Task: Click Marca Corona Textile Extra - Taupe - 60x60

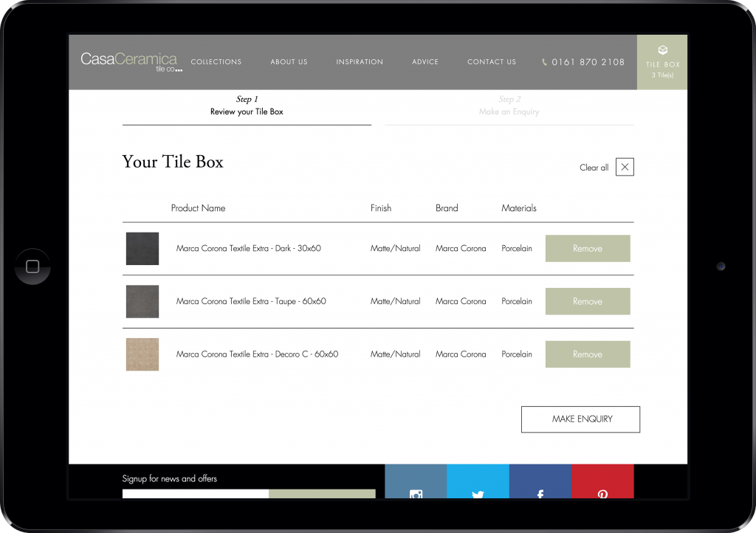Action: tap(251, 302)
